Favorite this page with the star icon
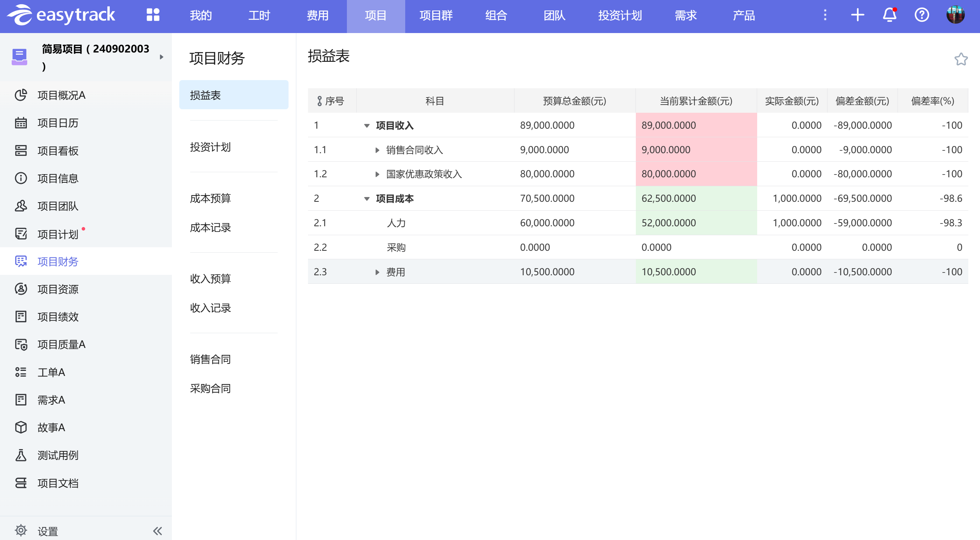The image size is (980, 540). [x=961, y=59]
